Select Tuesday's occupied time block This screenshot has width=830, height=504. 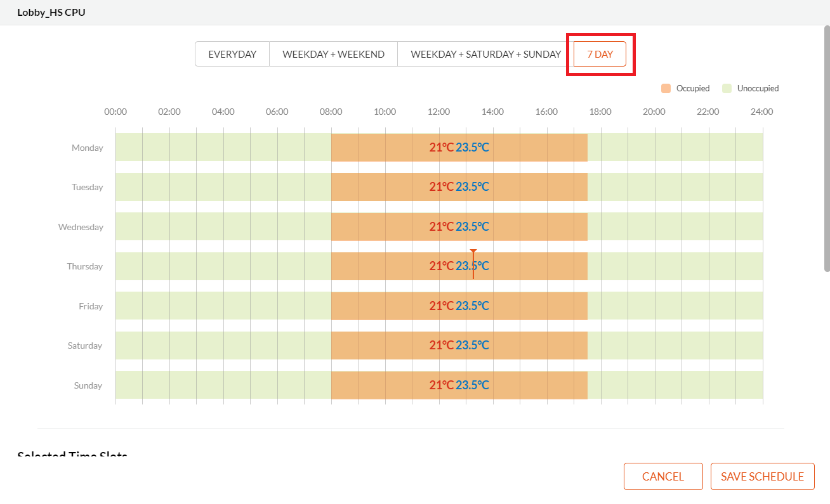(x=459, y=187)
